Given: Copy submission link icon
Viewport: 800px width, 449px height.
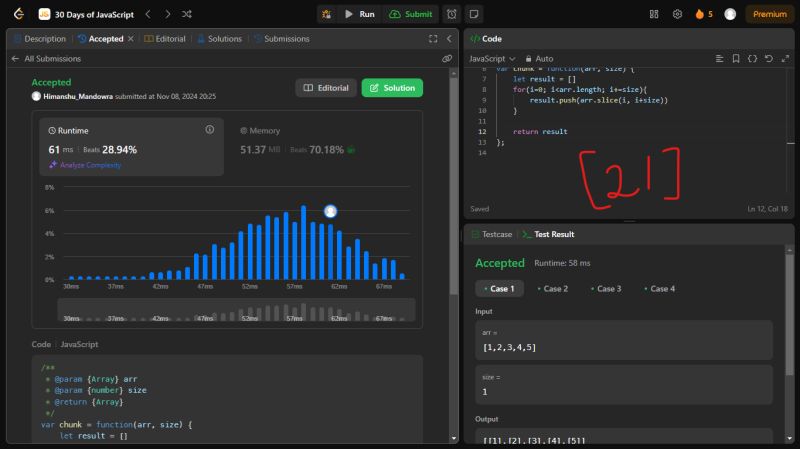Looking at the screenshot, I should point(447,59).
